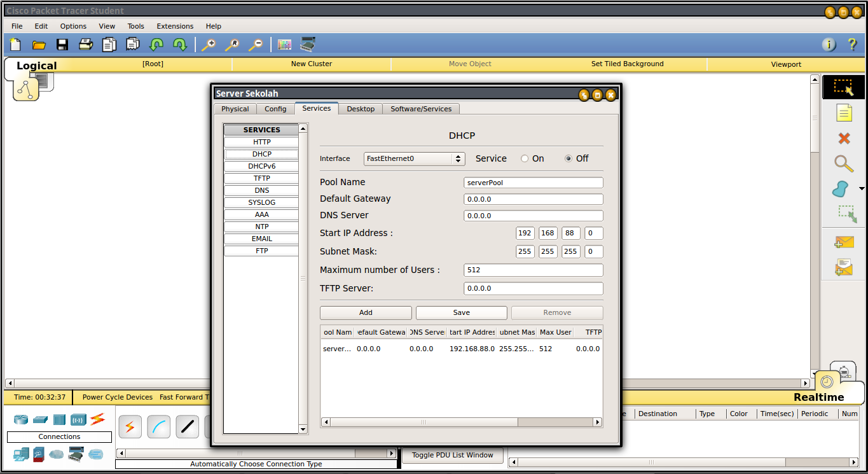868x474 pixels.
Task: Open the drawing palette icon
Action: 284,45
